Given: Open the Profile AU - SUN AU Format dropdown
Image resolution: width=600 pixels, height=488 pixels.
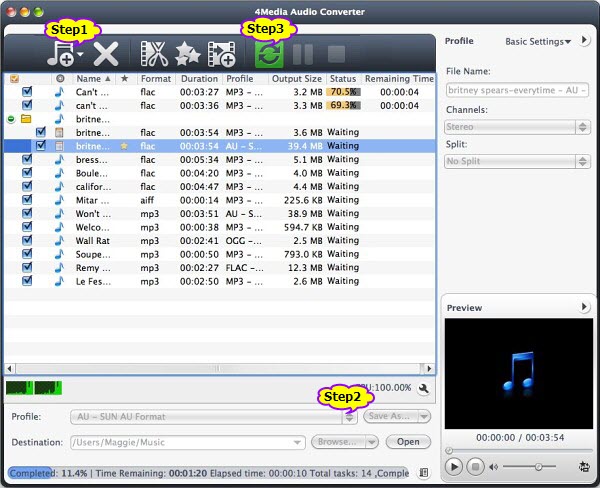Looking at the screenshot, I should [214, 417].
